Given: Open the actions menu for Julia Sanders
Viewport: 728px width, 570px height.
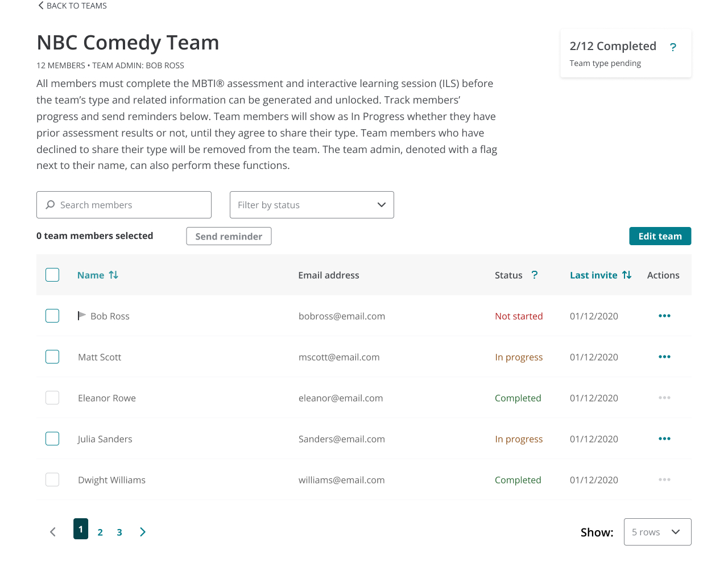Looking at the screenshot, I should [664, 439].
